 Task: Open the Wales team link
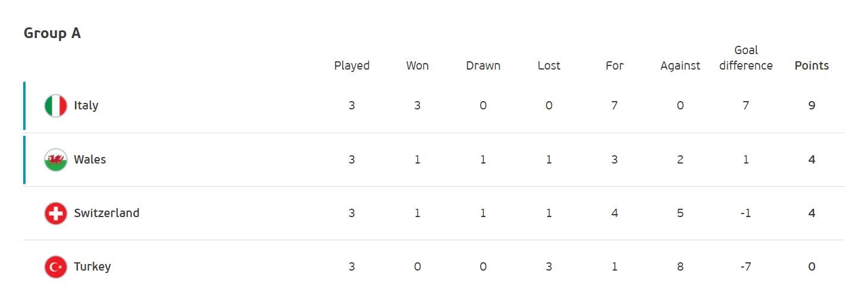pyautogui.click(x=90, y=159)
